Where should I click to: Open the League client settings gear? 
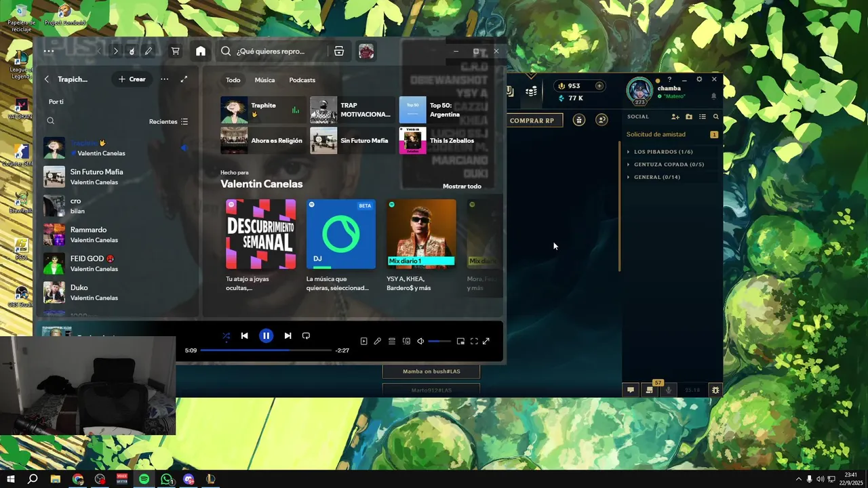pyautogui.click(x=699, y=79)
